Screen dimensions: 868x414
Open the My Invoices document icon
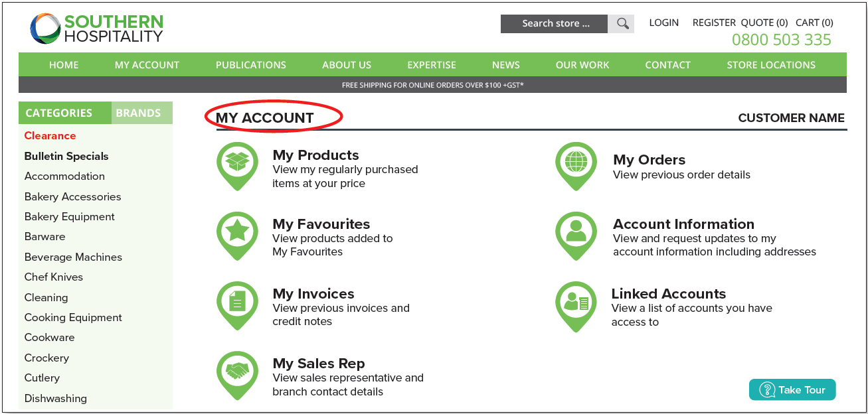point(237,305)
